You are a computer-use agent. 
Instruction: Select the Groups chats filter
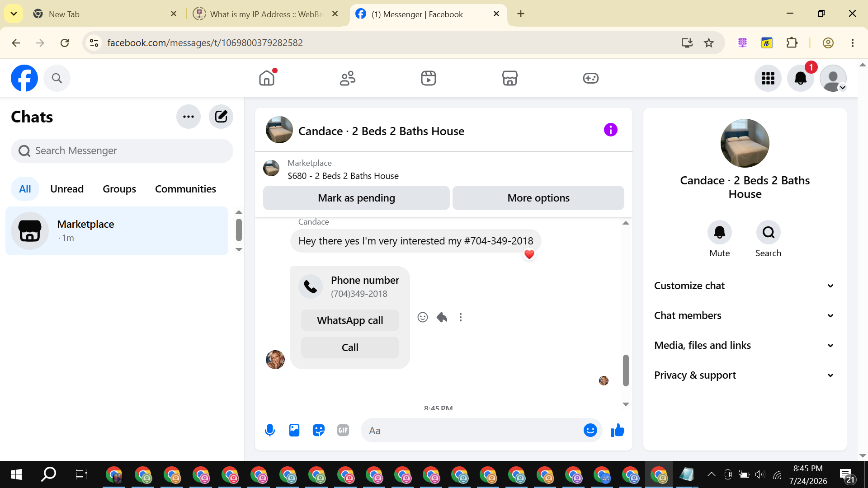119,189
